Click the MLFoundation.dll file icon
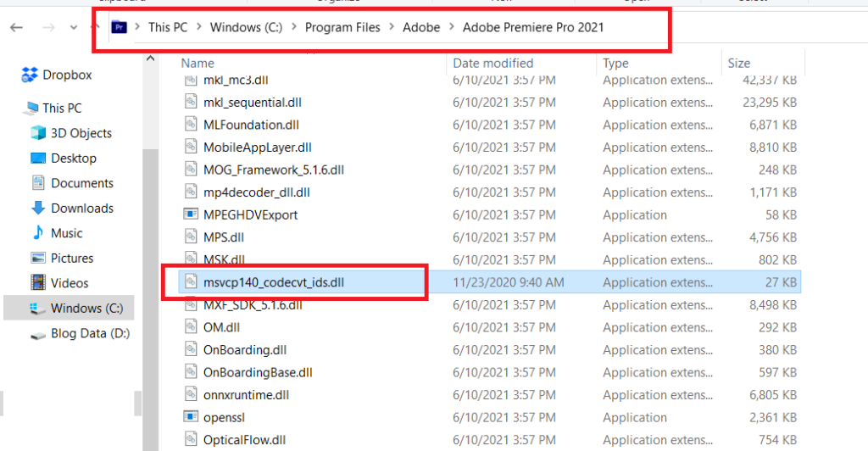The height and width of the screenshot is (451, 868). [191, 124]
